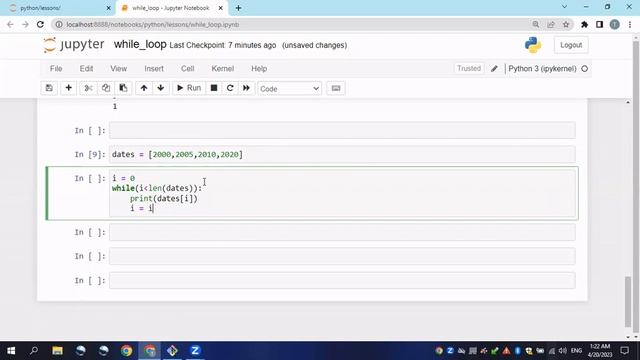Open Chrome three-dot menu
The image size is (640, 360).
[x=630, y=24]
